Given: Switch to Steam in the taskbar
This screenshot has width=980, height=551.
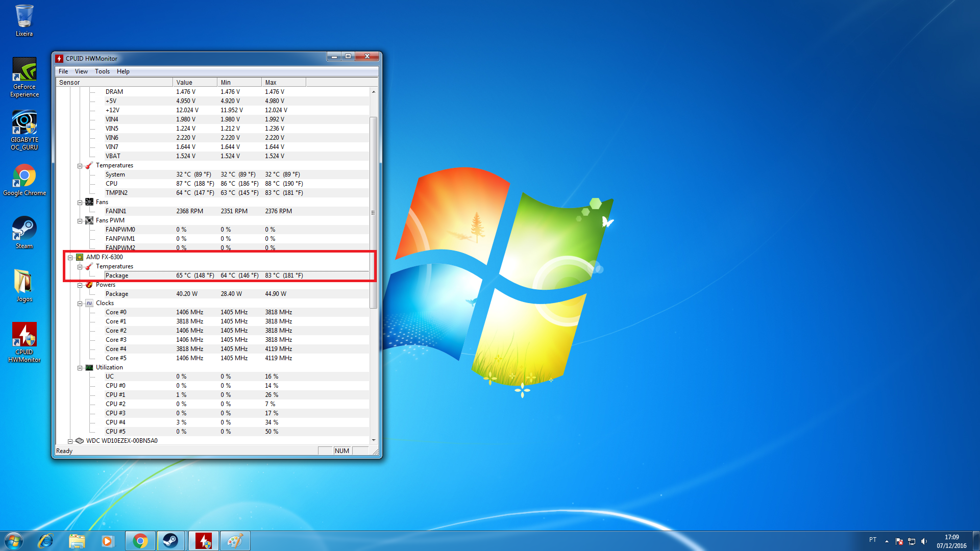Looking at the screenshot, I should pyautogui.click(x=171, y=541).
